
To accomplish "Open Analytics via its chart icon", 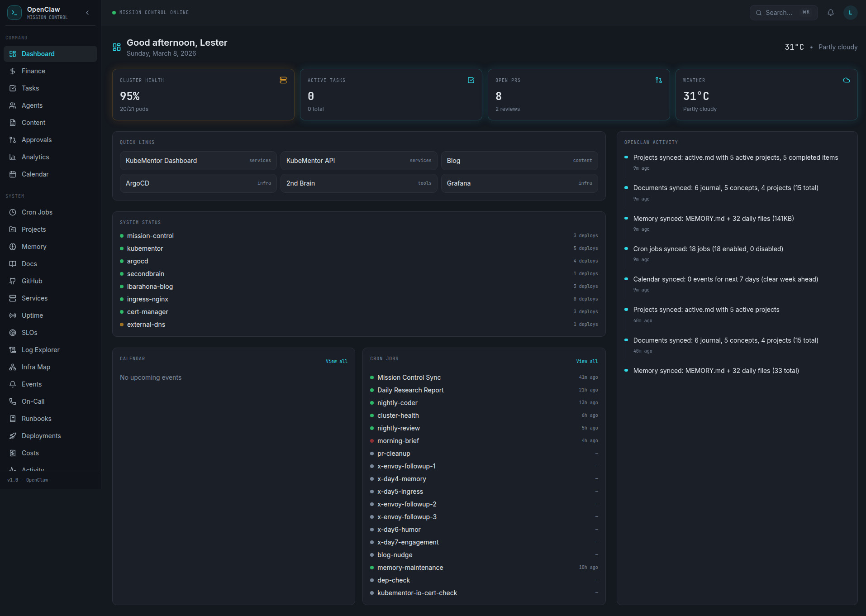I will pos(13,157).
